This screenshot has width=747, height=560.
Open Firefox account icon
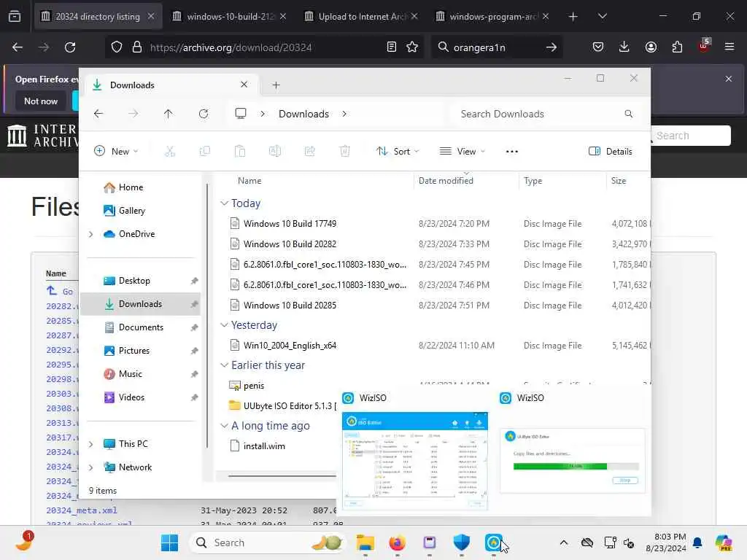pos(651,47)
